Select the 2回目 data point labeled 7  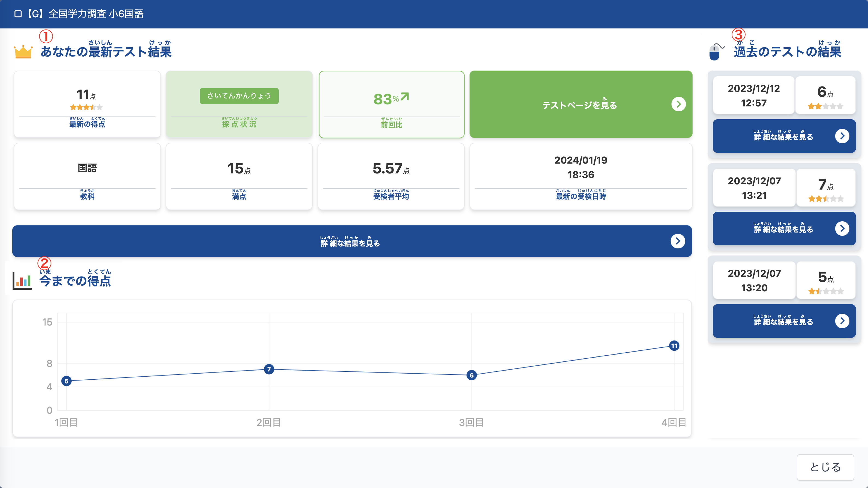pyautogui.click(x=269, y=369)
